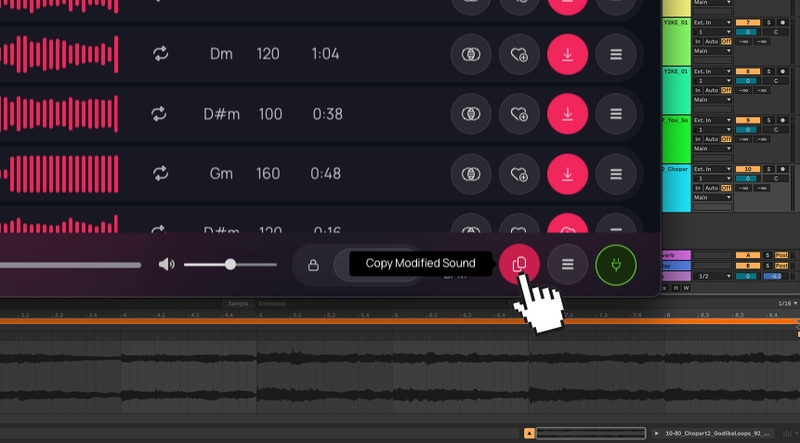Set track 8 monitoring to Auto

coord(711,90)
